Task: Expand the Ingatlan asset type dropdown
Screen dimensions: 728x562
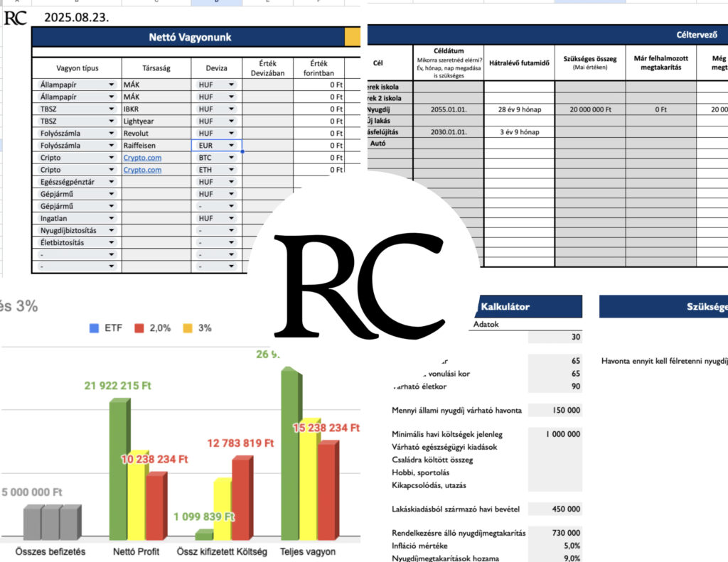Action: 112,219
